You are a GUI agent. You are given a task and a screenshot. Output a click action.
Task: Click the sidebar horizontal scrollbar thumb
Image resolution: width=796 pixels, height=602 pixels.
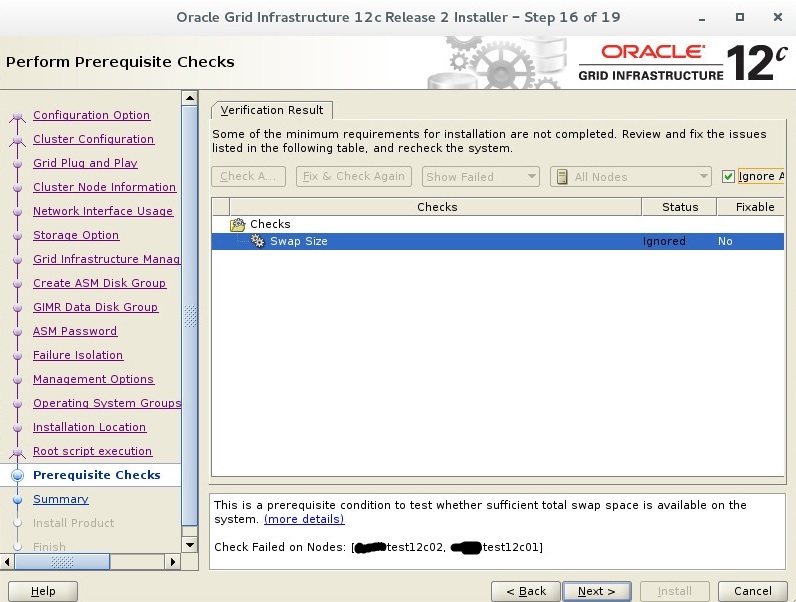click(x=62, y=562)
